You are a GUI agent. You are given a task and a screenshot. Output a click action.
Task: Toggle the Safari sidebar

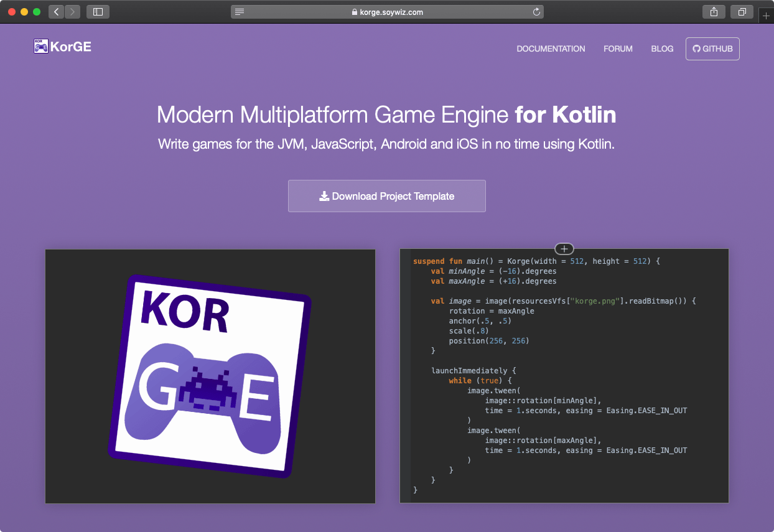(x=98, y=11)
